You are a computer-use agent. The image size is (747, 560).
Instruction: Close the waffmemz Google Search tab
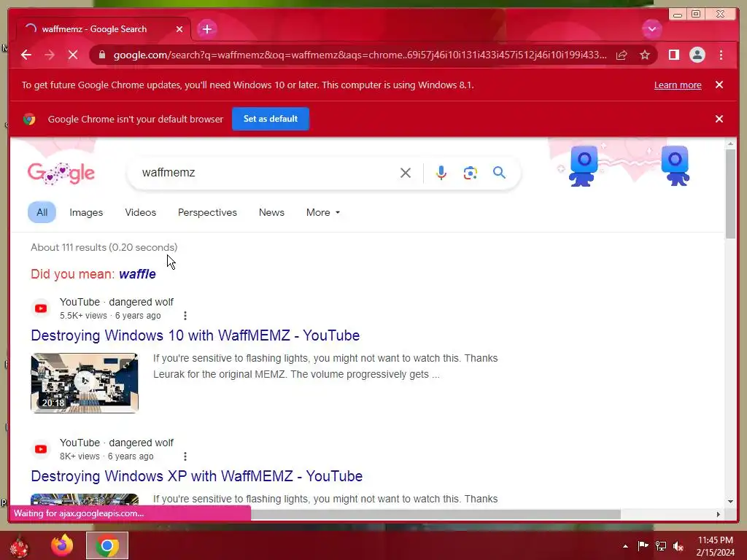(x=179, y=29)
